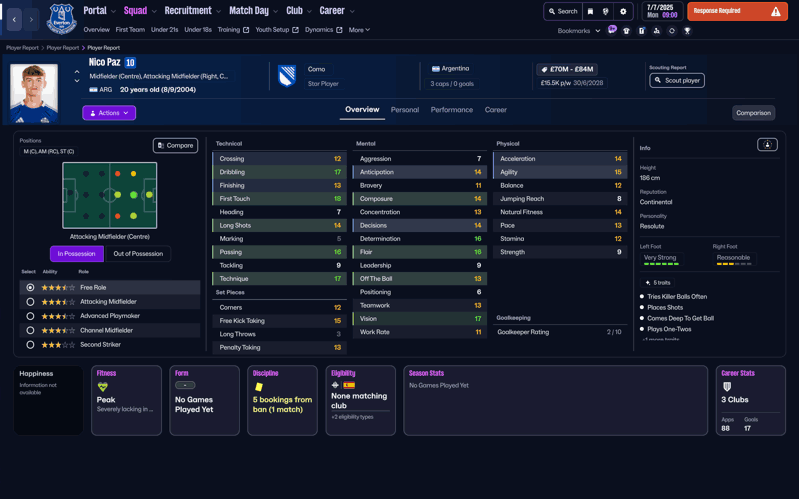Click the bookmark icon beside Search

(590, 12)
